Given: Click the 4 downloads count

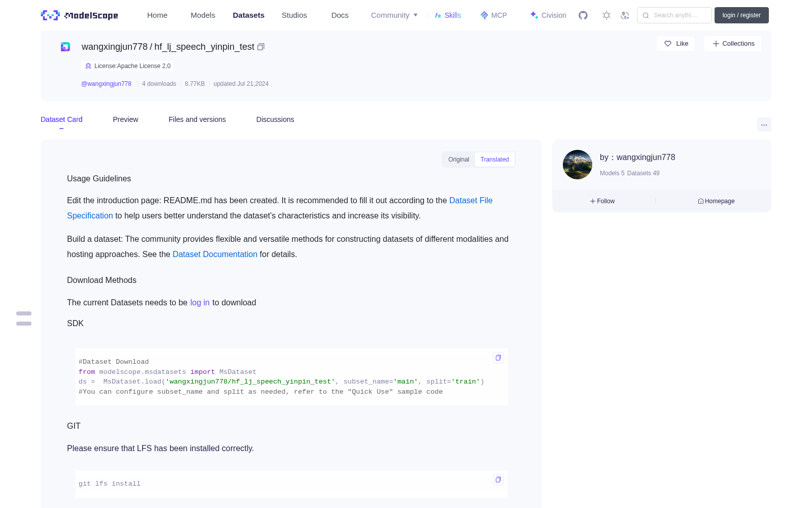Looking at the screenshot, I should tap(159, 84).
